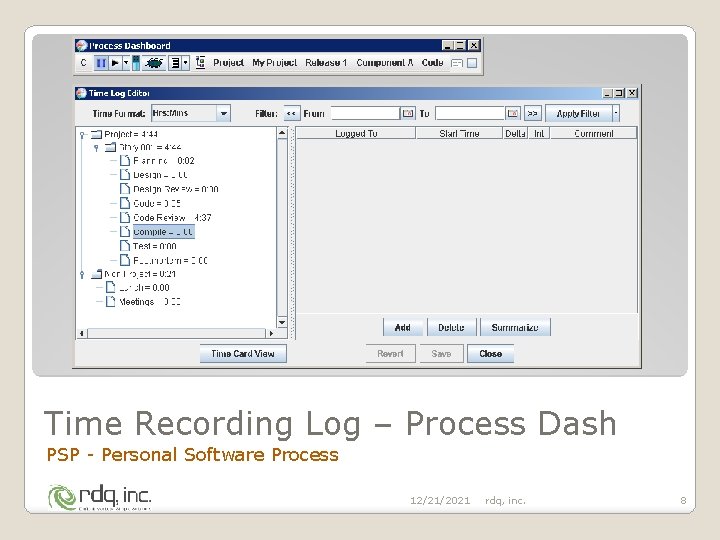Screen dimensions: 720x540
Task: Open the Time Card View
Action: (243, 354)
